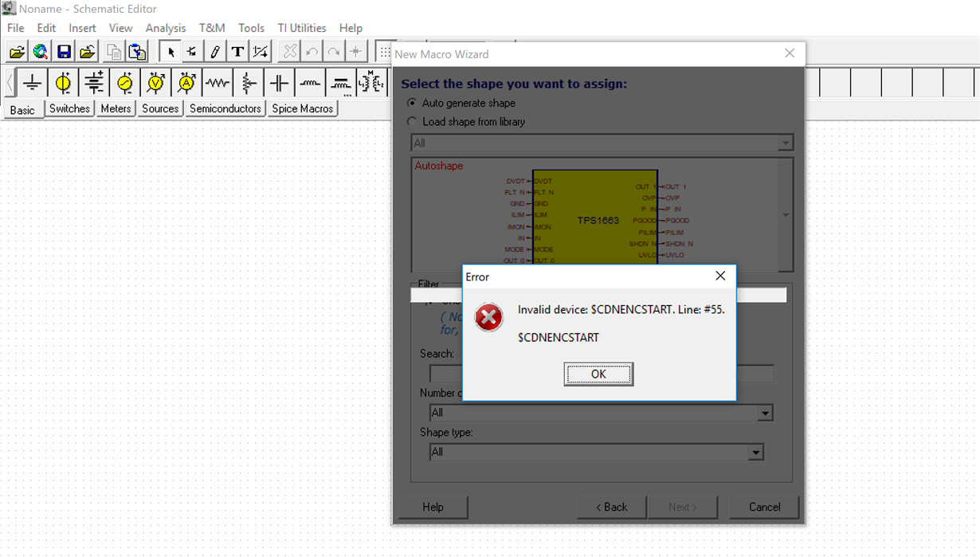This screenshot has width=980, height=557.
Task: Click the TPS1663 autoshape preview
Action: point(595,217)
